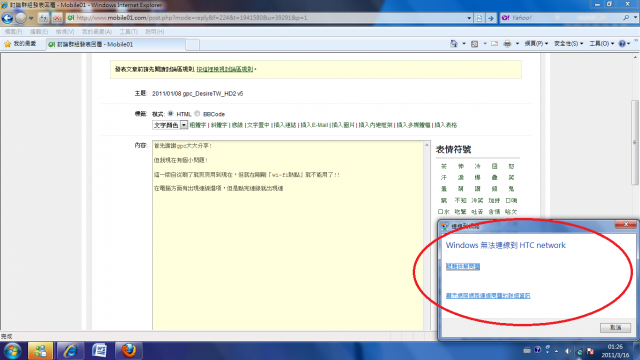Click the 文字置中 center text link

coord(258,125)
